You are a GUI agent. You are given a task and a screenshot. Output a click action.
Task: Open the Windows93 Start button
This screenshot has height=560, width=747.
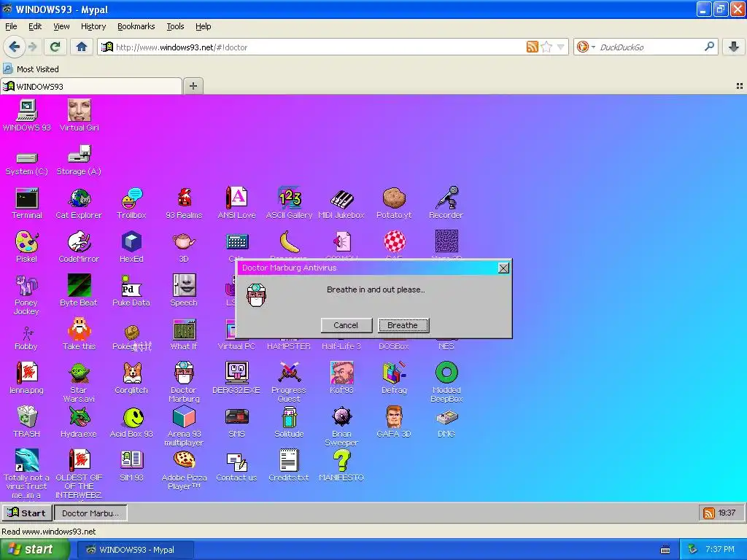pyautogui.click(x=27, y=513)
